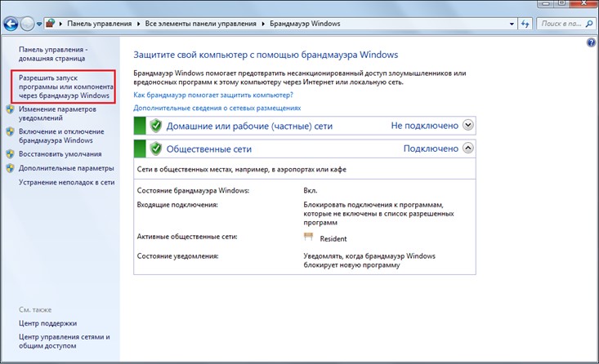This screenshot has width=599, height=364.
Task: Click shield icon next to 'Изменение параметров уведомлений'
Action: tap(11, 109)
